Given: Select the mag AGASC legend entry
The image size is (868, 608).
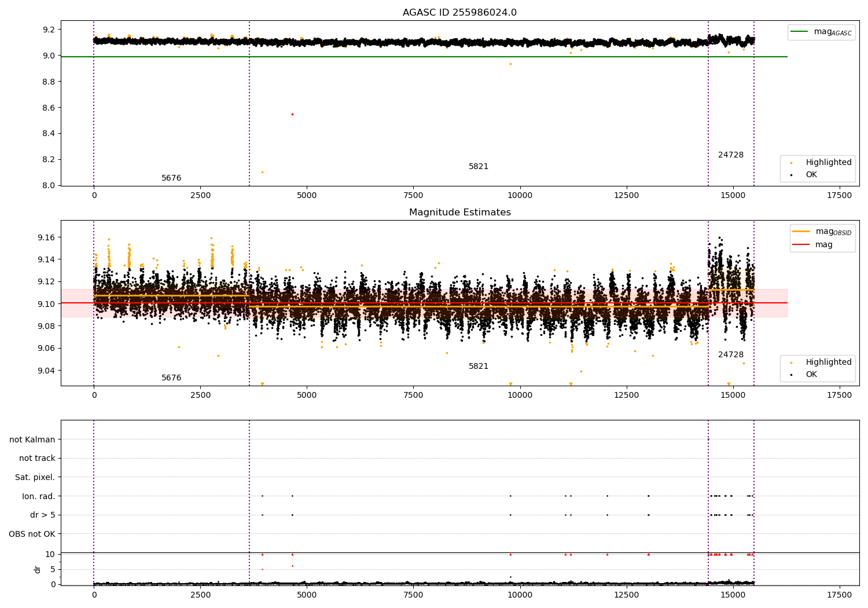Looking at the screenshot, I should pos(821,32).
